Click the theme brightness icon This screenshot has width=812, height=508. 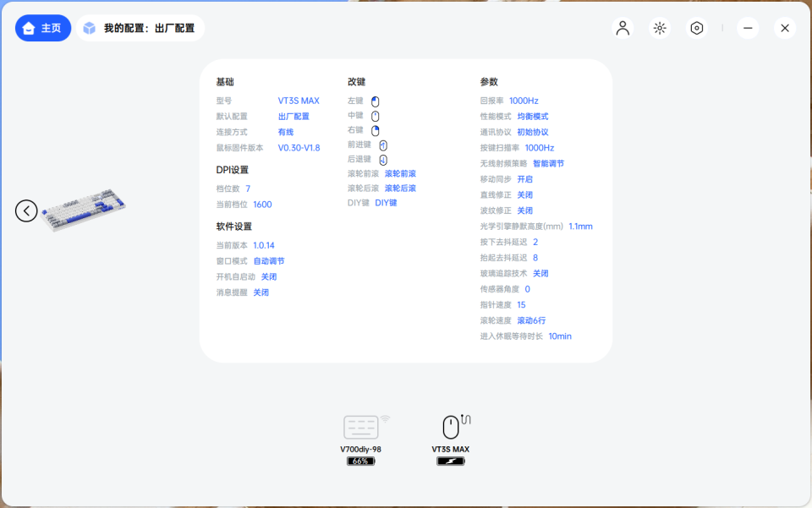point(660,28)
